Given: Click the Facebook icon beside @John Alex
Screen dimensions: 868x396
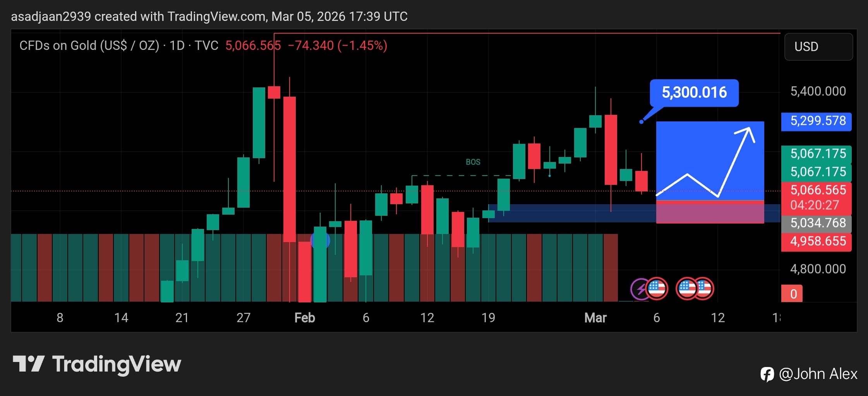Looking at the screenshot, I should click(x=767, y=374).
